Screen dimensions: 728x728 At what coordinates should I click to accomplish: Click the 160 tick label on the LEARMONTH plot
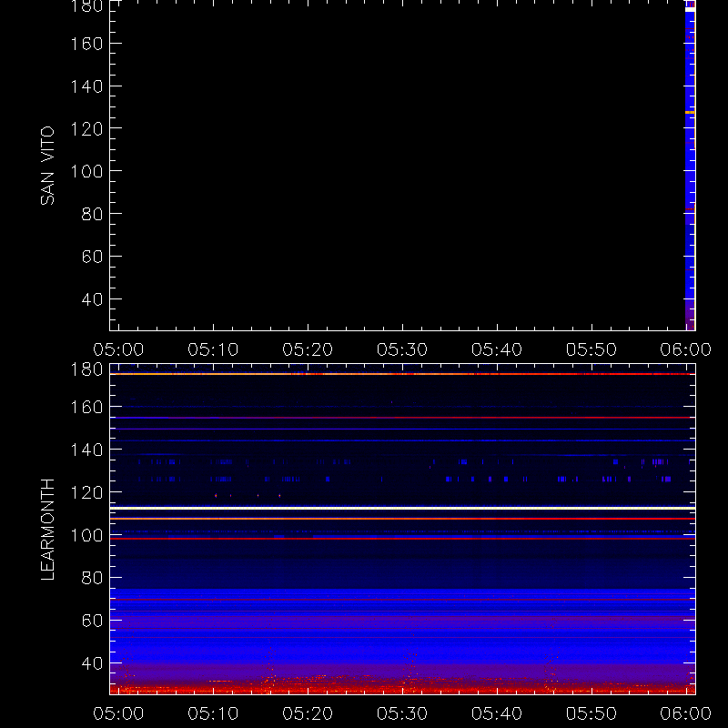(86, 407)
